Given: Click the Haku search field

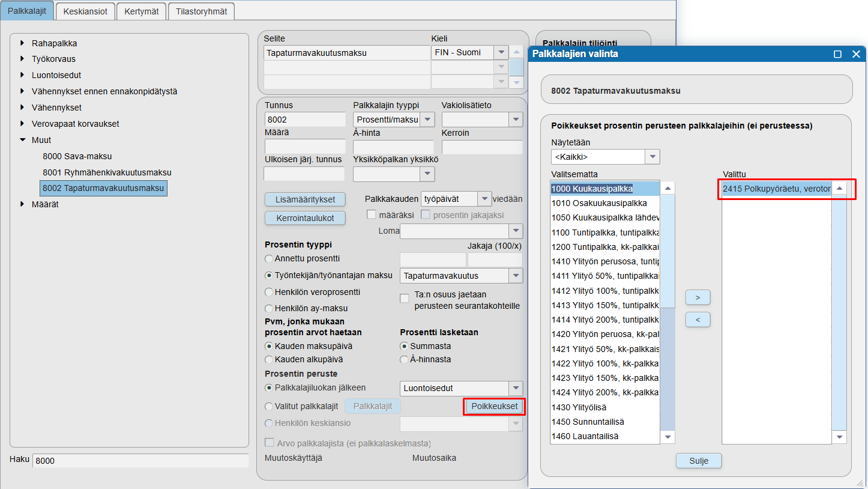Looking at the screenshot, I should tap(140, 461).
